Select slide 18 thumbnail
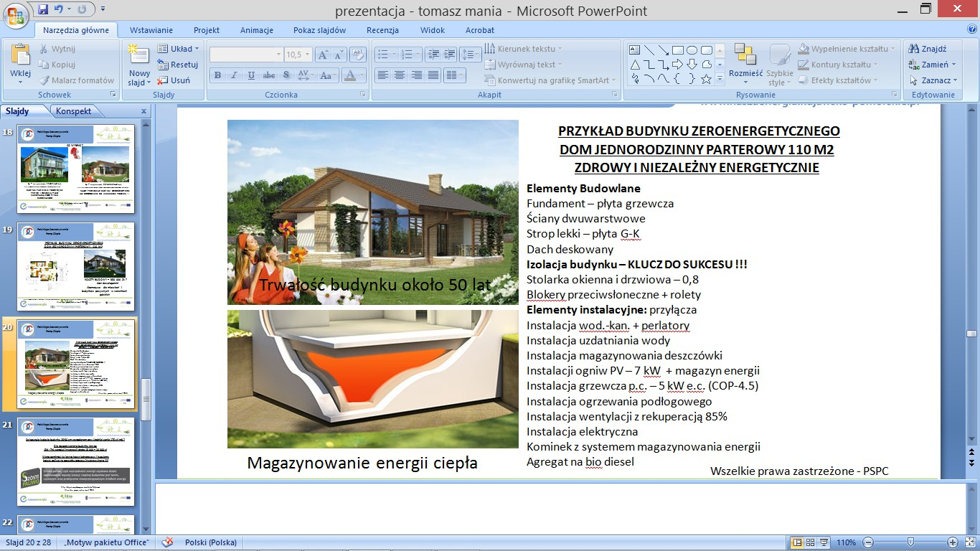This screenshot has width=980, height=551. 76,169
